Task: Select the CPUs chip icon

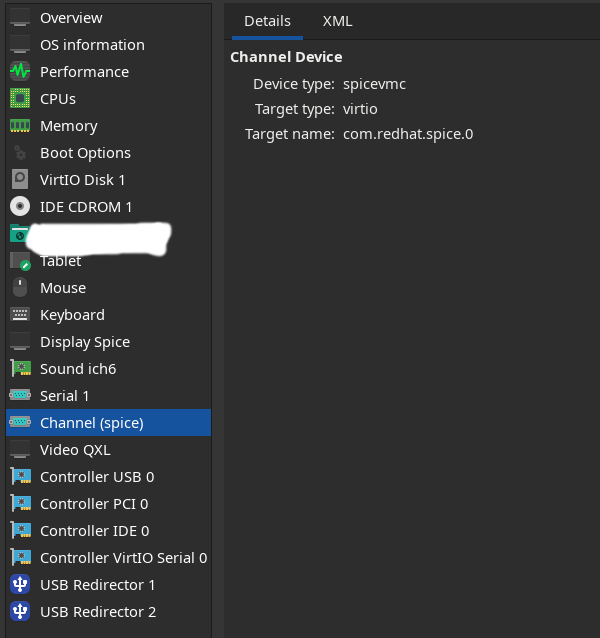Action: [20, 99]
